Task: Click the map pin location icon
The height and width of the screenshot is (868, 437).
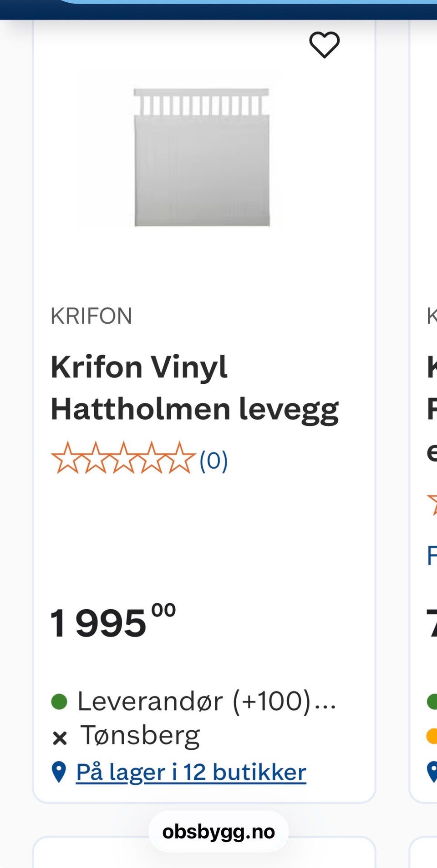Action: point(59,772)
